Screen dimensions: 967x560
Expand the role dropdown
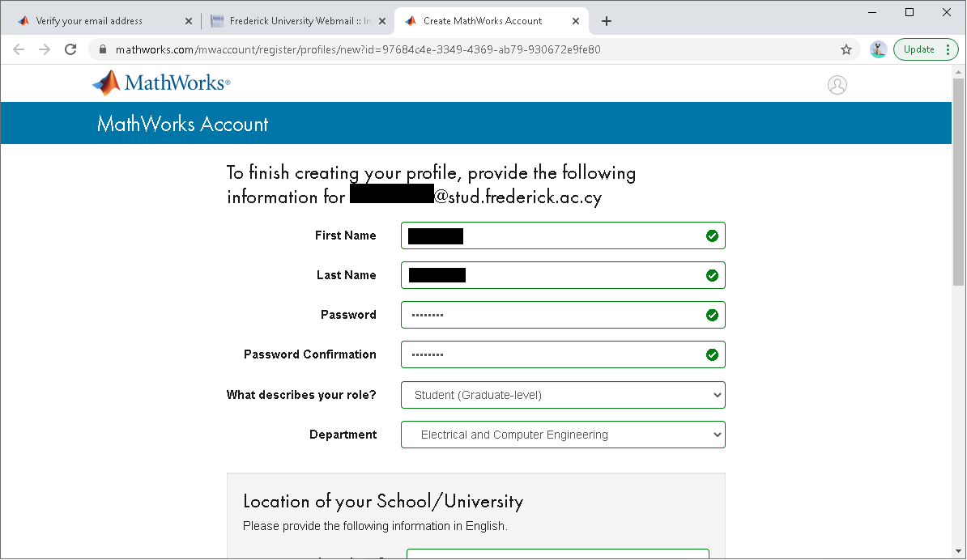[x=563, y=395]
